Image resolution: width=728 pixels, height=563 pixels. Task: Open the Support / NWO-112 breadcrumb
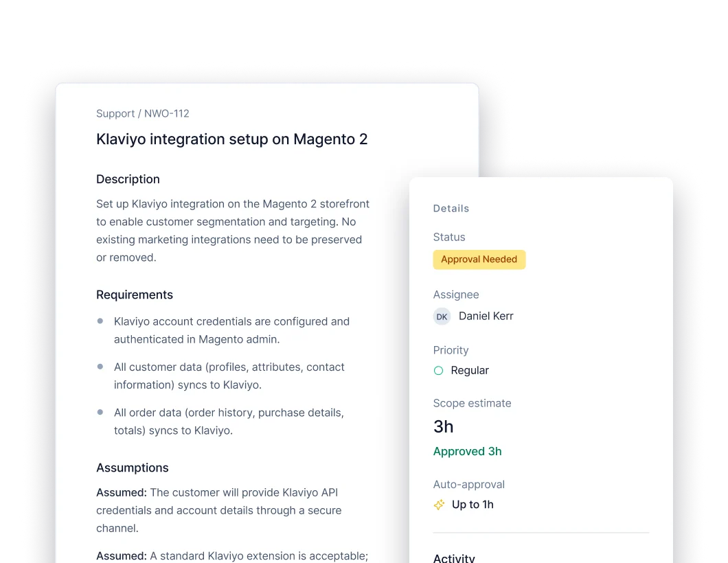[143, 114]
